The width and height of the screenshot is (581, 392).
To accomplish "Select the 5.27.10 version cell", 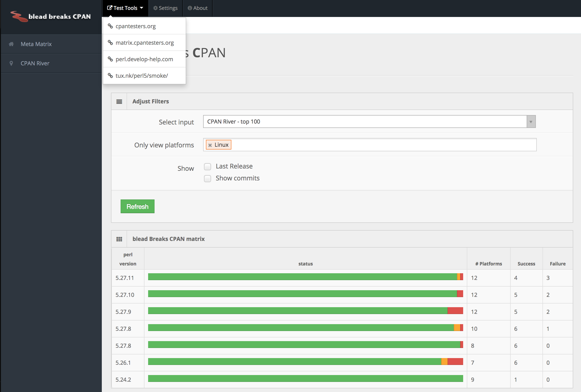I will point(128,295).
